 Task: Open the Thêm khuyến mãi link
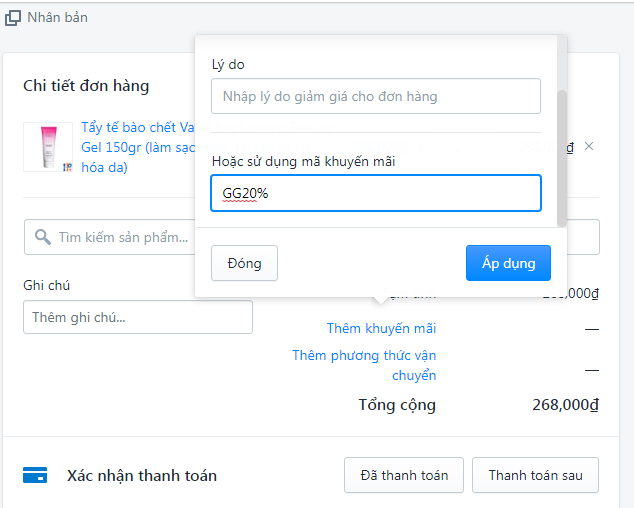381,328
